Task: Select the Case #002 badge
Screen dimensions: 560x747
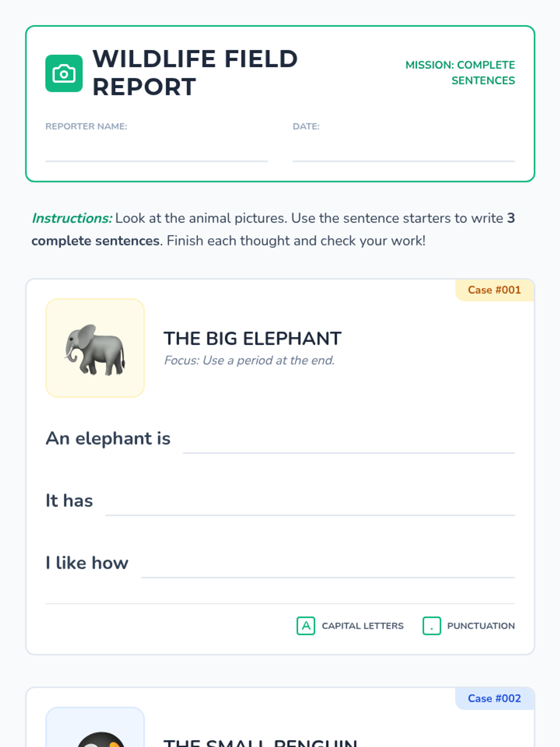Action: [494, 698]
